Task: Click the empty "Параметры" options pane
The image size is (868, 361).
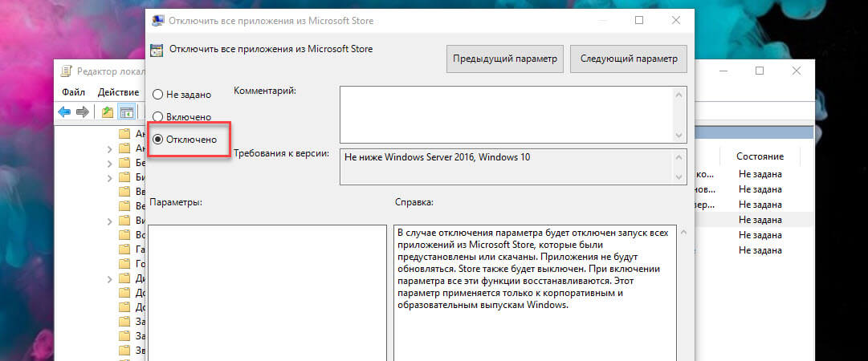Action: [267, 293]
